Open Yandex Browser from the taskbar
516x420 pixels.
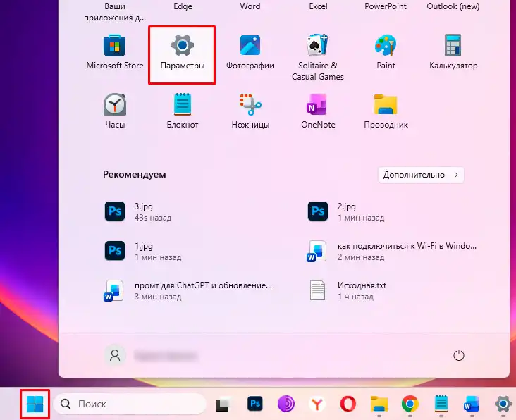point(317,404)
